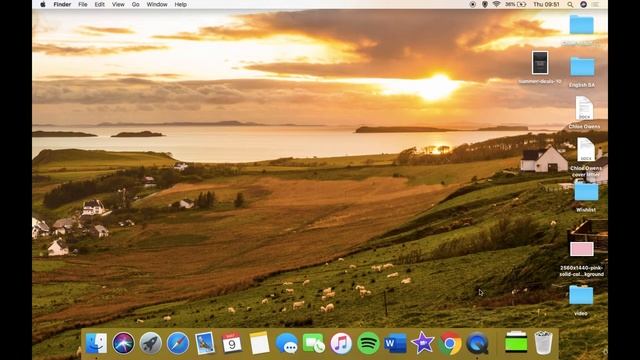Open Spotlight search magnifier
Image resolution: width=640 pixels, height=360 pixels.
[x=570, y=4]
